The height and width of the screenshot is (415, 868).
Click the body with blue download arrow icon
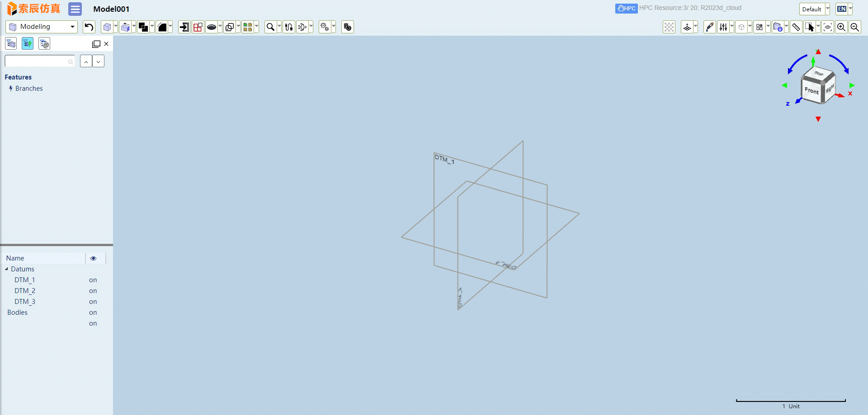click(778, 27)
